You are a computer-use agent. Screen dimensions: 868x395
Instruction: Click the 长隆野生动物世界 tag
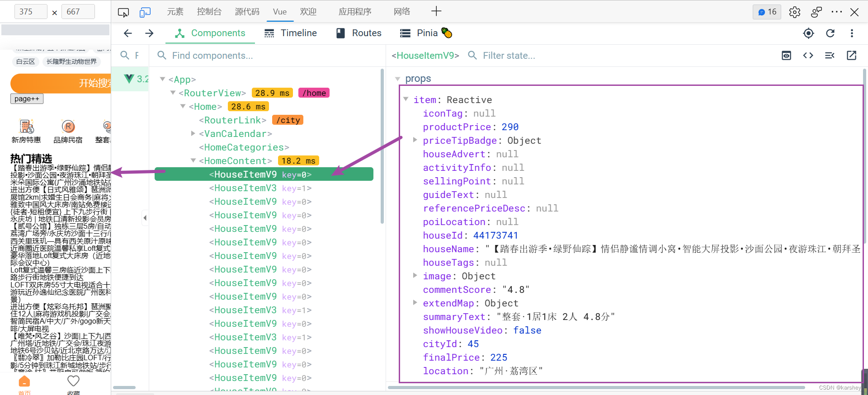coord(71,61)
